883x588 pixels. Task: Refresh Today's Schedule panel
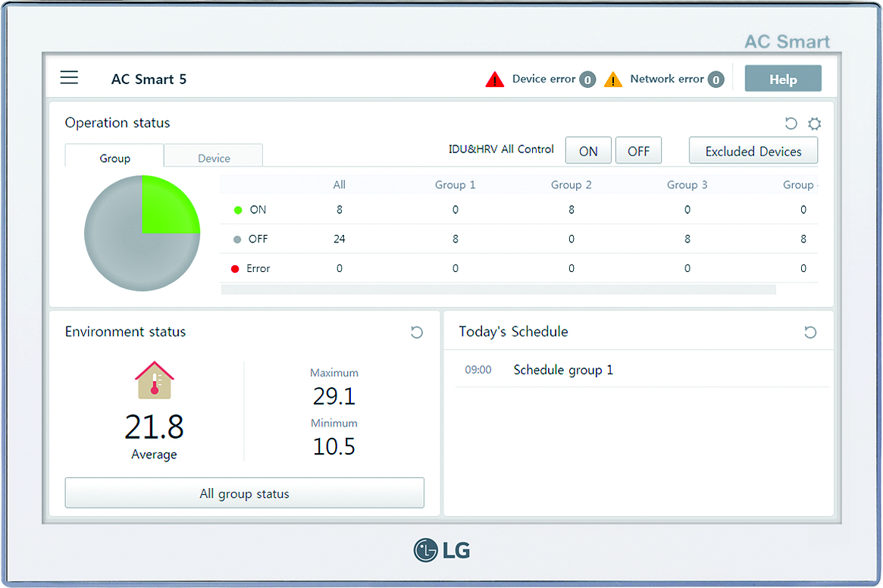810,332
